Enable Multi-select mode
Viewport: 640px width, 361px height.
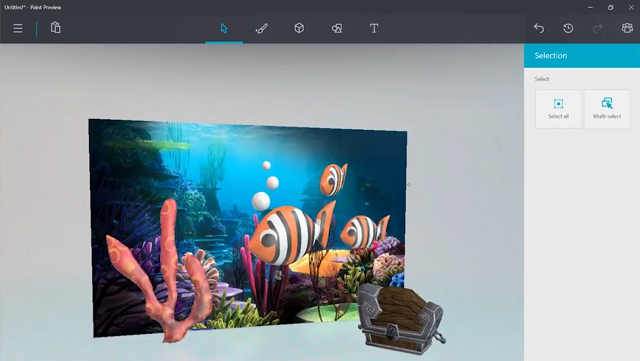[607, 109]
